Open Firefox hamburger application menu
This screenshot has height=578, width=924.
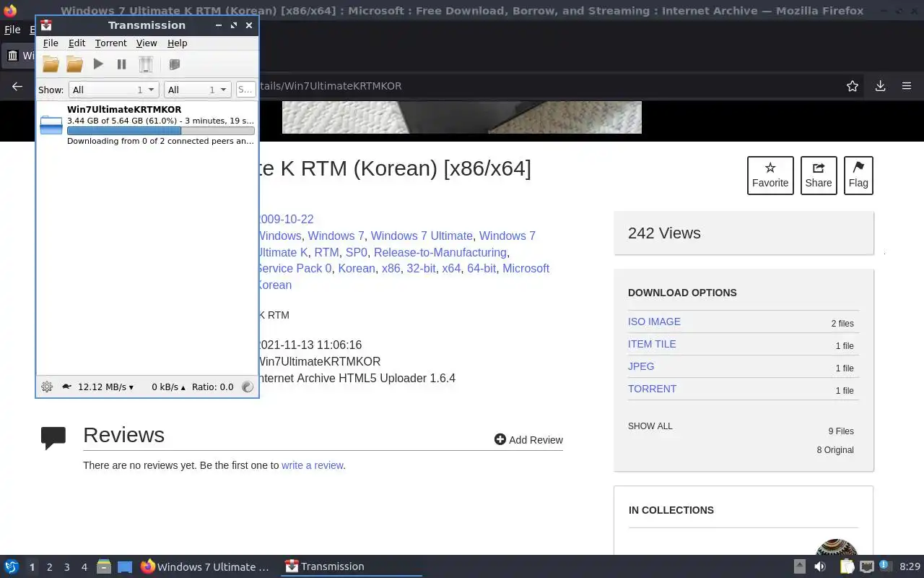907,86
